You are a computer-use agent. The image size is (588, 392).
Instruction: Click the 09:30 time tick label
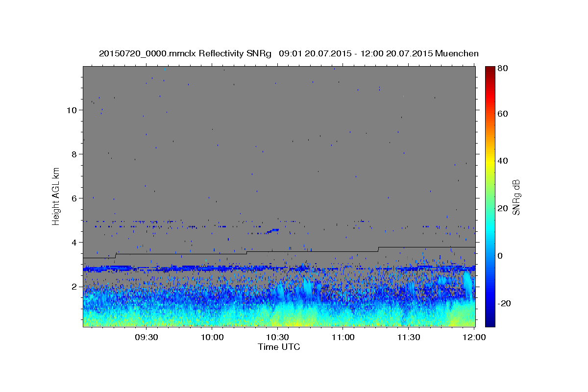(x=147, y=338)
